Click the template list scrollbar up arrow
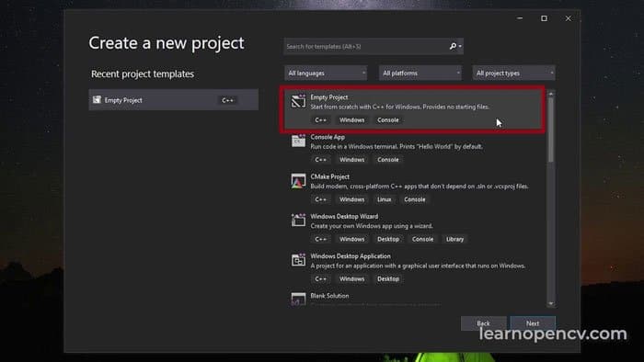The width and height of the screenshot is (644, 362). pos(551,94)
